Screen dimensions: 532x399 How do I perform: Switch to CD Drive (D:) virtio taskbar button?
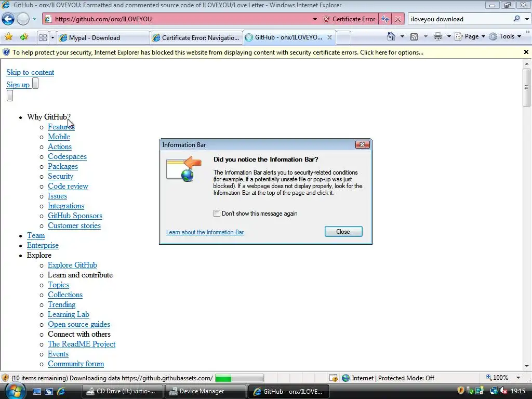point(122,392)
